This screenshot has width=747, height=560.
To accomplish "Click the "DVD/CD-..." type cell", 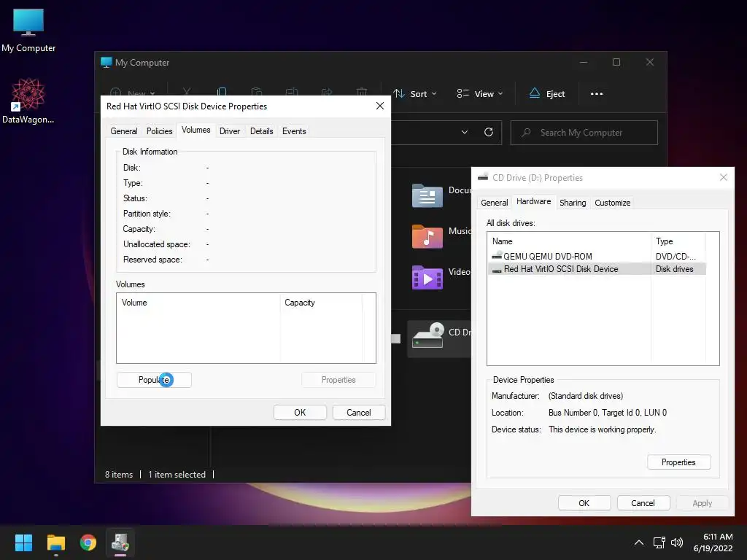I will pos(676,256).
